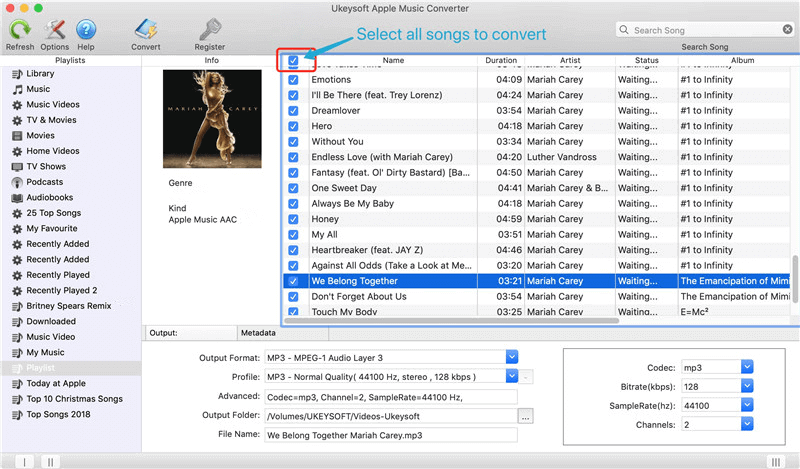Click the Mariah Carey album cover thumbnail

pyautogui.click(x=212, y=119)
